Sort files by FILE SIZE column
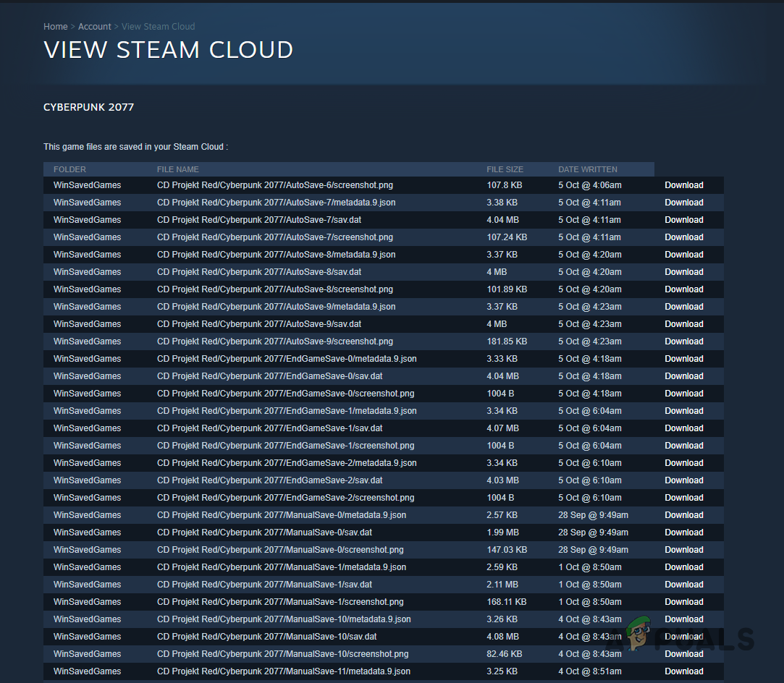Viewport: 784px width, 683px height. click(x=505, y=169)
